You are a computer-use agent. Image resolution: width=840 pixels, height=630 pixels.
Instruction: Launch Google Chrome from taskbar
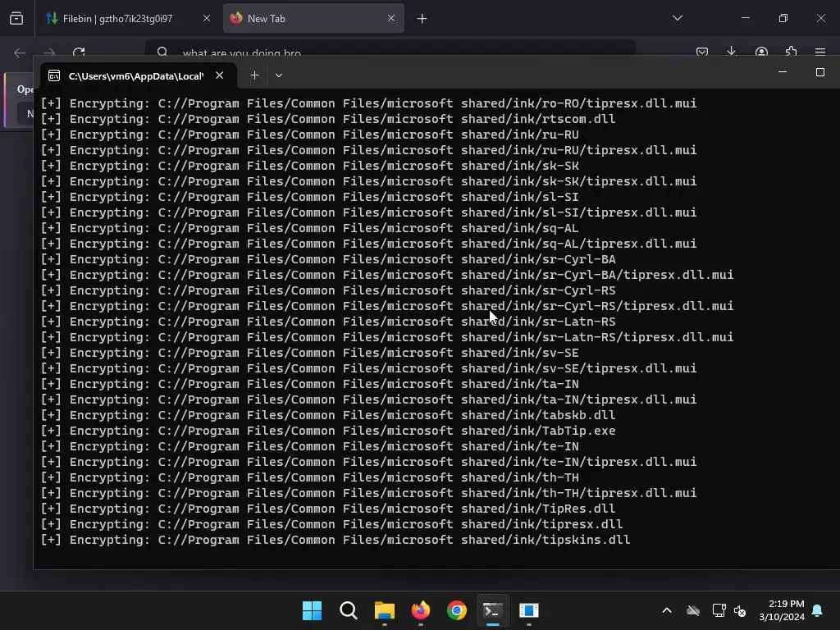point(457,610)
